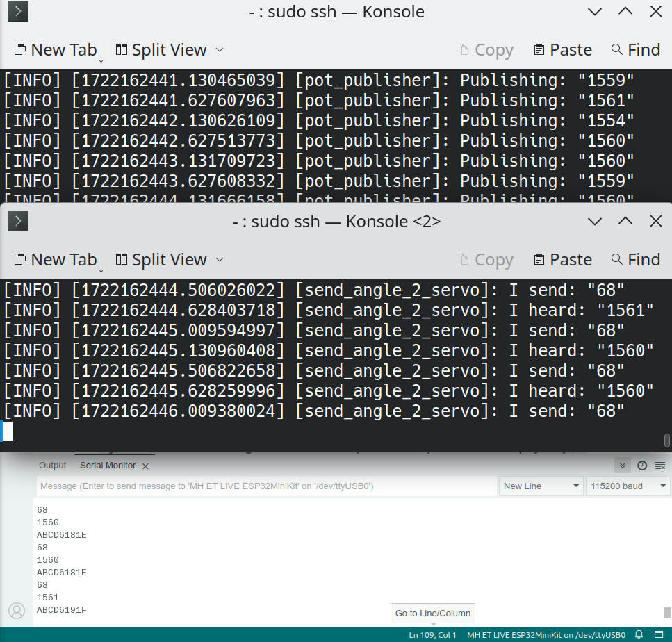Toggle timestamp display in the Serial Monitor

642,466
